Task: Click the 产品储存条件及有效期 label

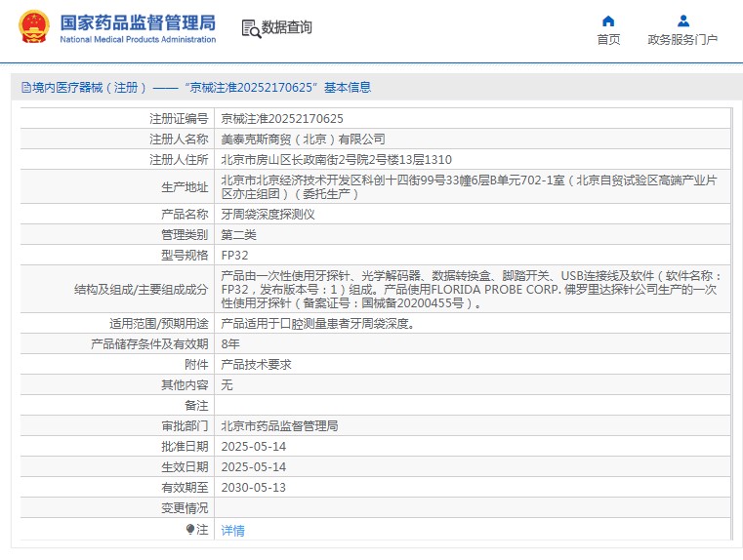Action: [x=149, y=343]
